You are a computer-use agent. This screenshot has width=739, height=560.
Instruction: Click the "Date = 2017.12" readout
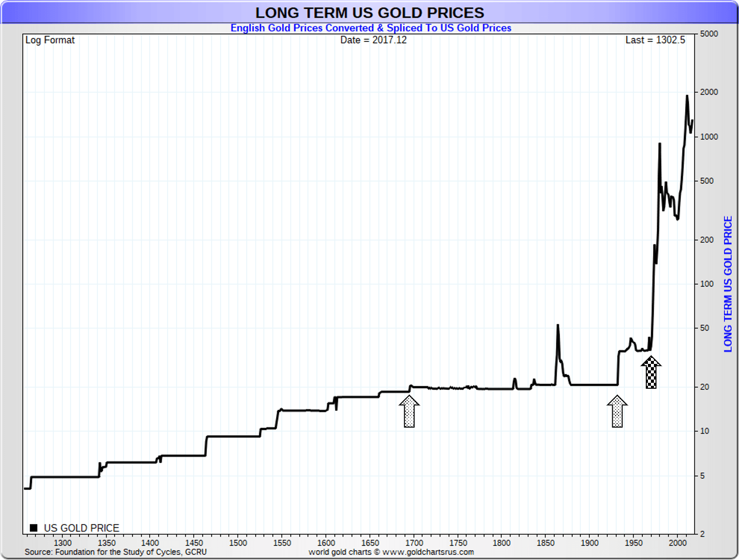click(x=373, y=40)
